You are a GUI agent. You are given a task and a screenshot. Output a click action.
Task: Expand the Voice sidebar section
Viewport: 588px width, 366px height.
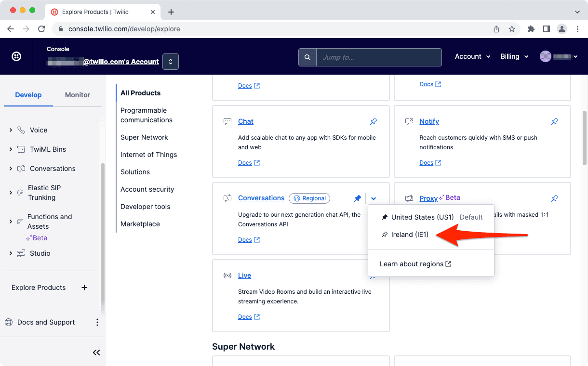[x=11, y=130]
